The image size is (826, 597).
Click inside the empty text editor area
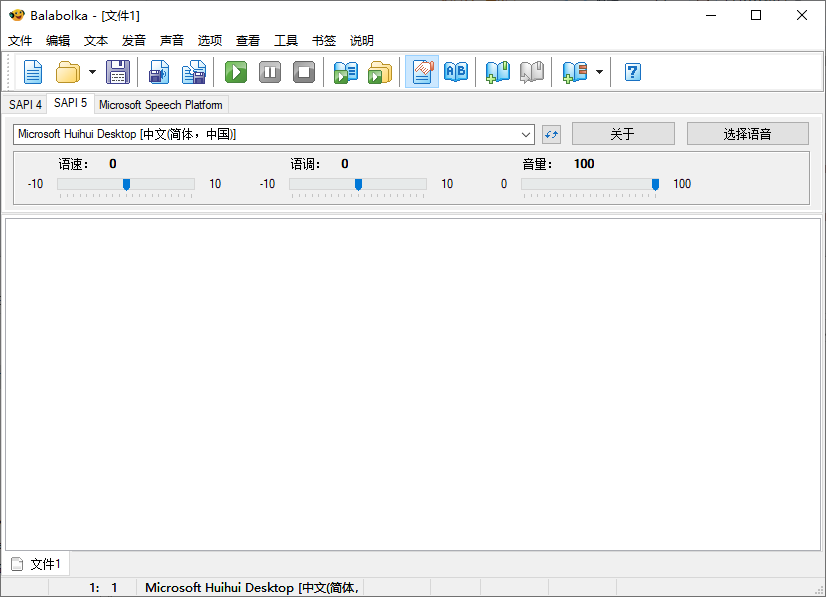coord(413,385)
